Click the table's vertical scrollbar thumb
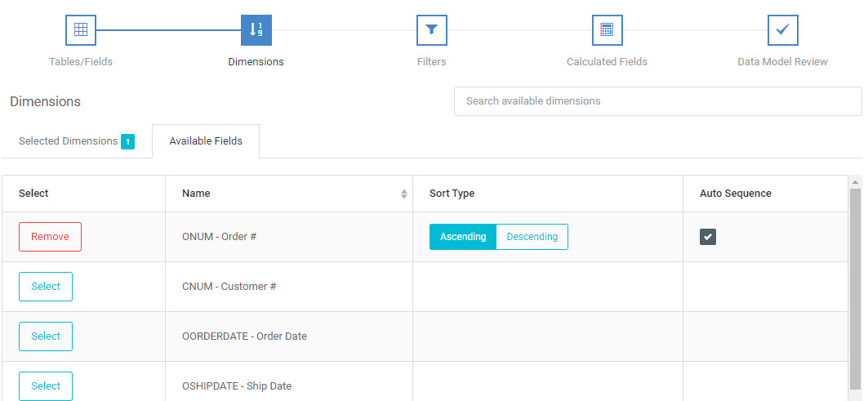868x401 pixels. click(x=855, y=293)
